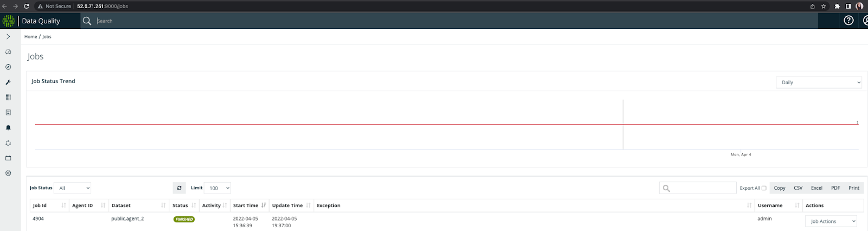Click the Print button
This screenshot has height=231, width=868.
point(854,188)
